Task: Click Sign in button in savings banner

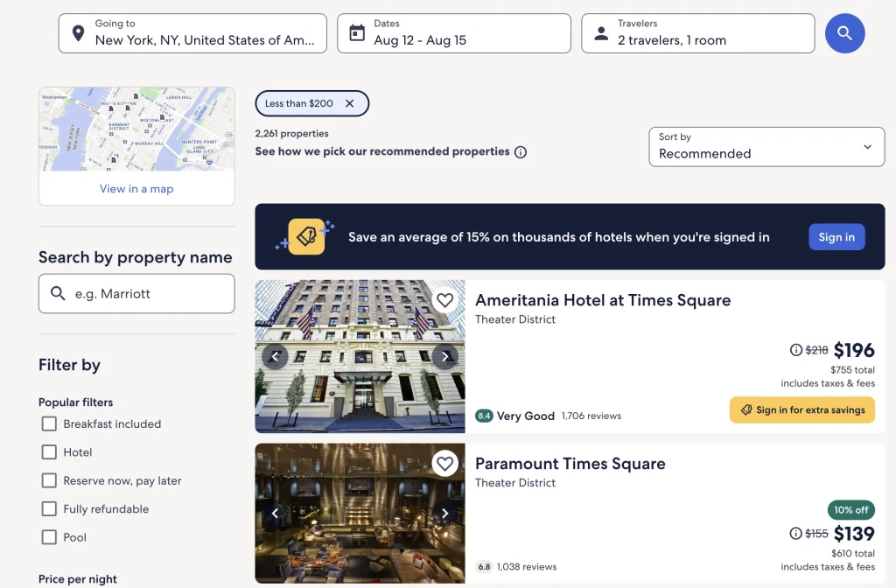Action: pyautogui.click(x=836, y=236)
